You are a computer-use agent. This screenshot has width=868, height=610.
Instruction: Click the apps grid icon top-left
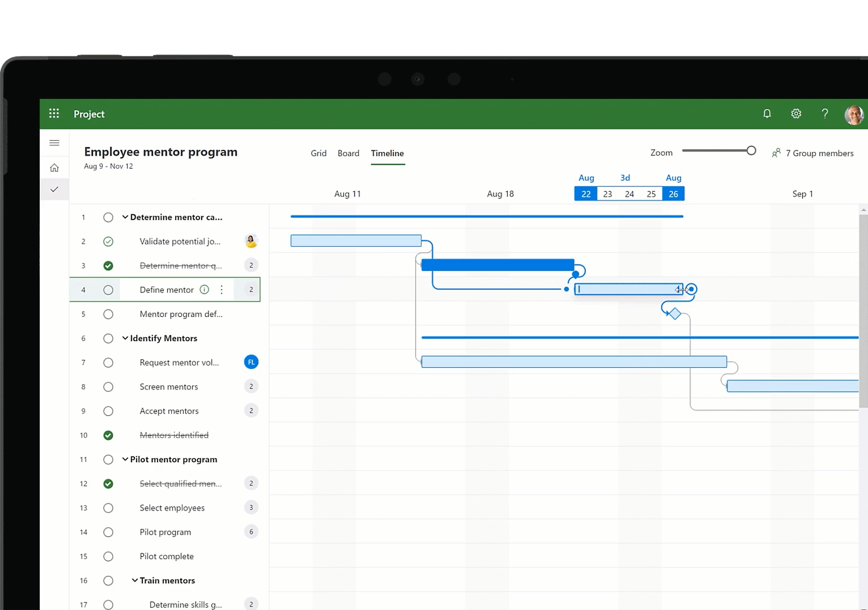[x=54, y=113]
